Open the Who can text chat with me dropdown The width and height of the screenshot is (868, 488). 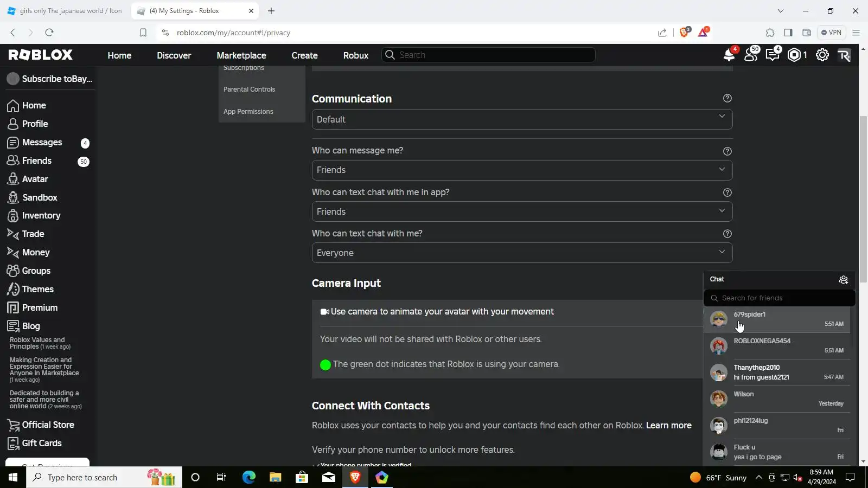(x=522, y=253)
